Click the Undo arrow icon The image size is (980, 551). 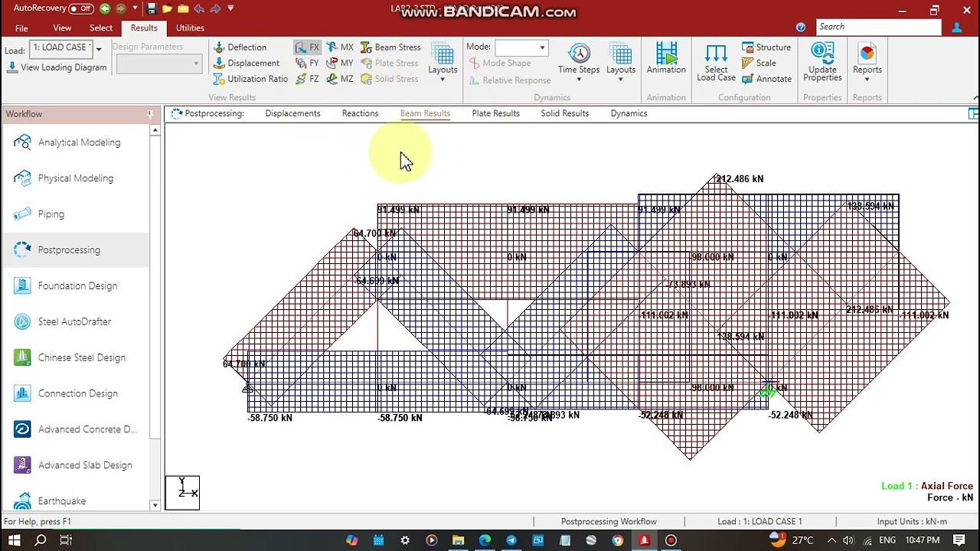199,9
